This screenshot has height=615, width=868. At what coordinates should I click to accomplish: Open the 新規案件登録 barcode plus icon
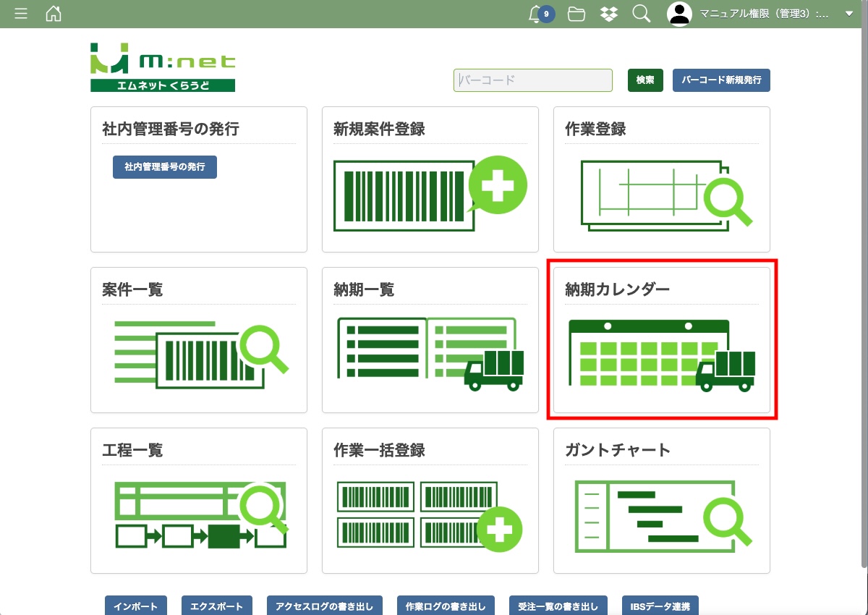(x=430, y=193)
